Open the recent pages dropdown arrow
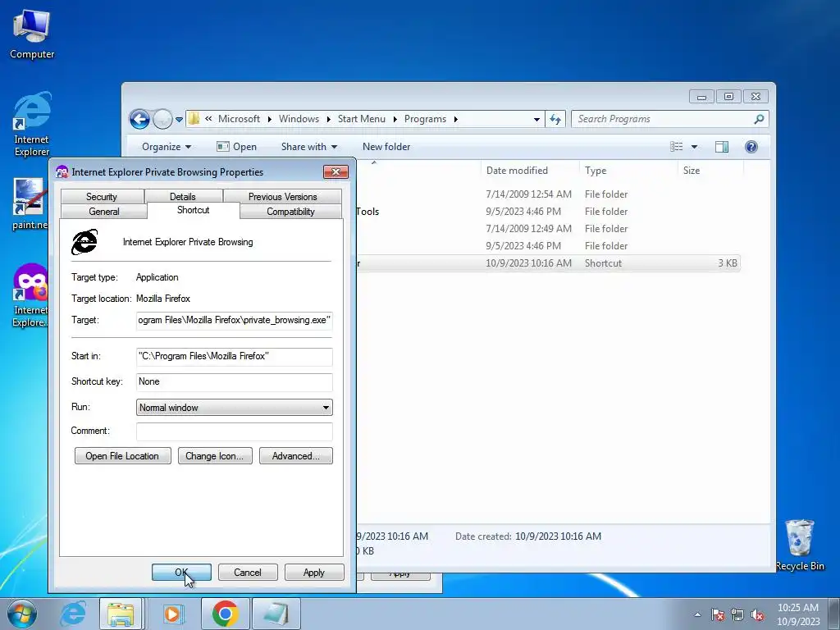The width and height of the screenshot is (840, 630). coord(179,120)
